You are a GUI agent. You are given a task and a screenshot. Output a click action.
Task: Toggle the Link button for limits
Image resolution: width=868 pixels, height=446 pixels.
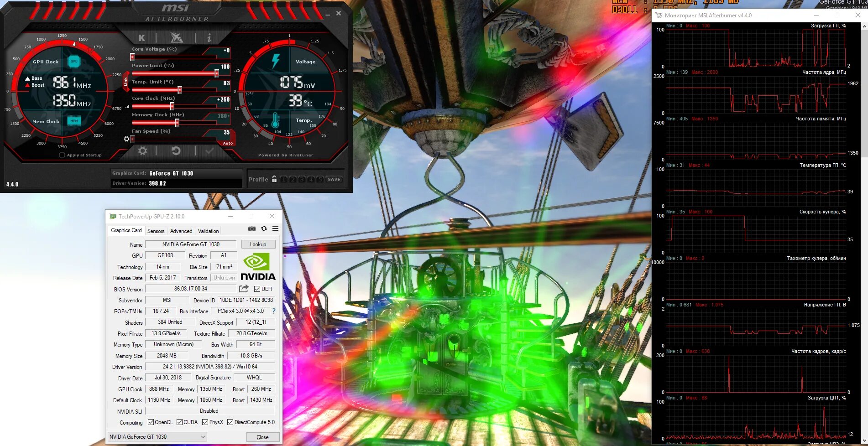[125, 82]
